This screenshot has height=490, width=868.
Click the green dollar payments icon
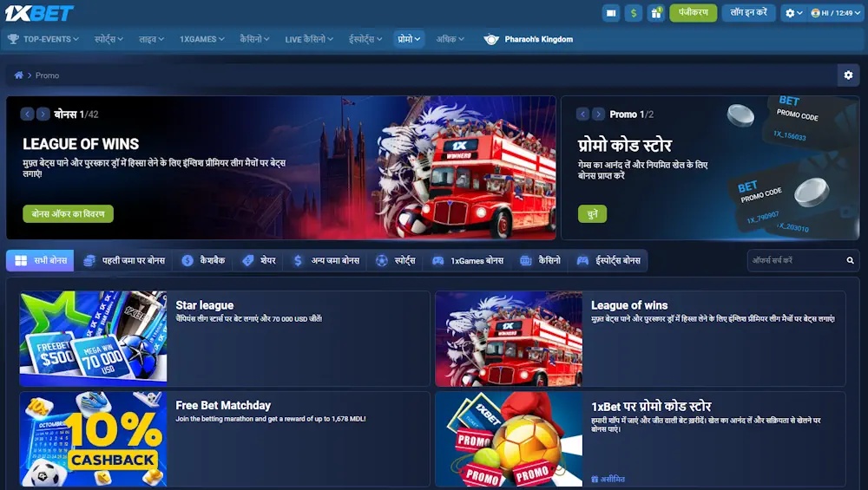(634, 13)
